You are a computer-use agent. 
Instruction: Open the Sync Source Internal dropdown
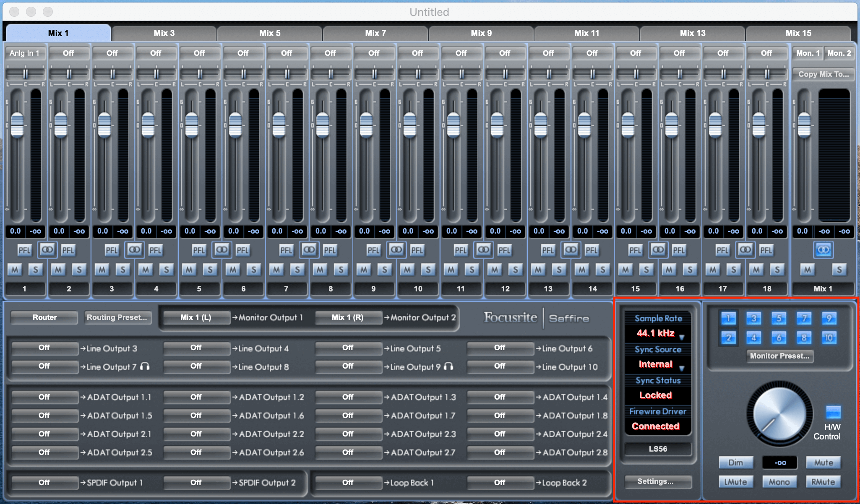click(657, 364)
